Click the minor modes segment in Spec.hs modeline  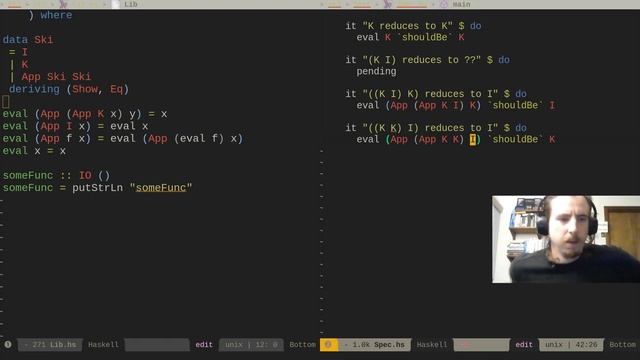(x=481, y=344)
